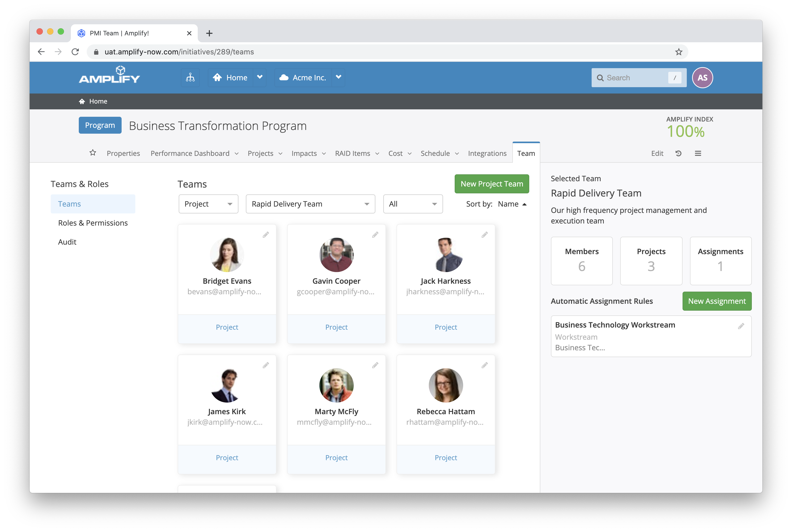Screen dimensions: 792x532
Task: Click the New Assignment button
Action: coord(716,301)
